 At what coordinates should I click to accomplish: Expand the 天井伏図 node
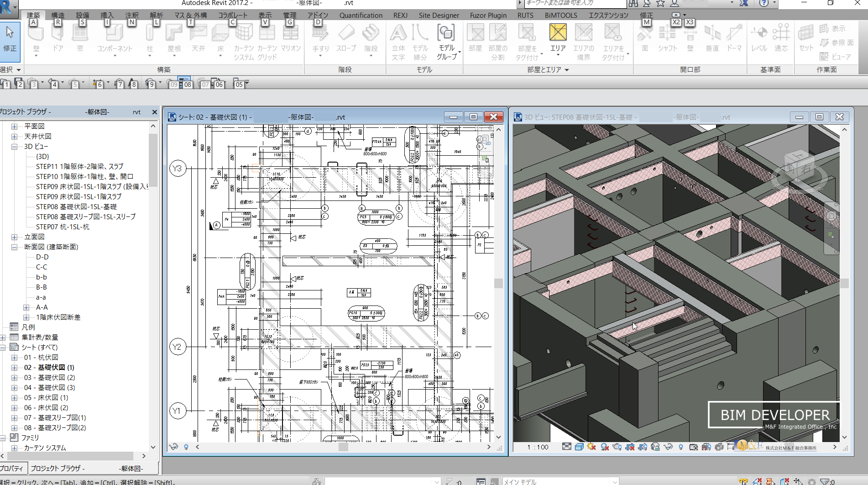tap(14, 137)
